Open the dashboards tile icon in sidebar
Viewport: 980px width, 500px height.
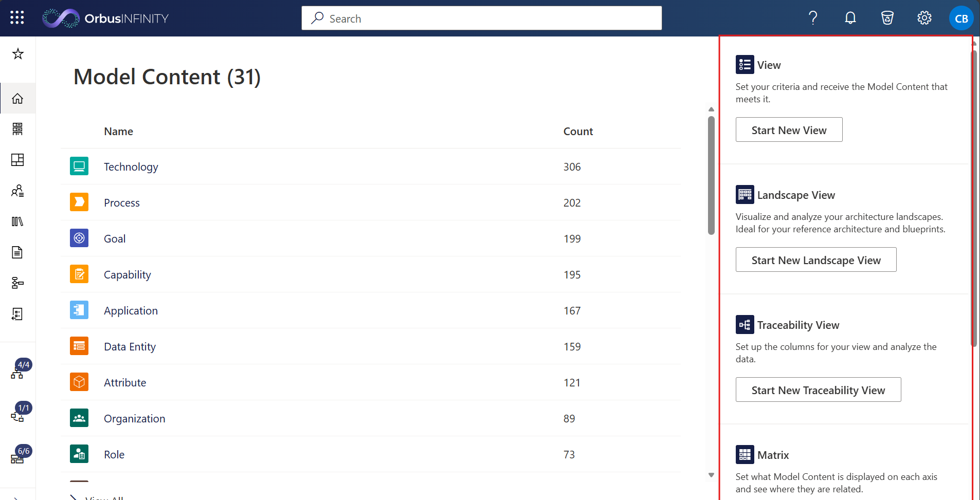[x=17, y=160]
